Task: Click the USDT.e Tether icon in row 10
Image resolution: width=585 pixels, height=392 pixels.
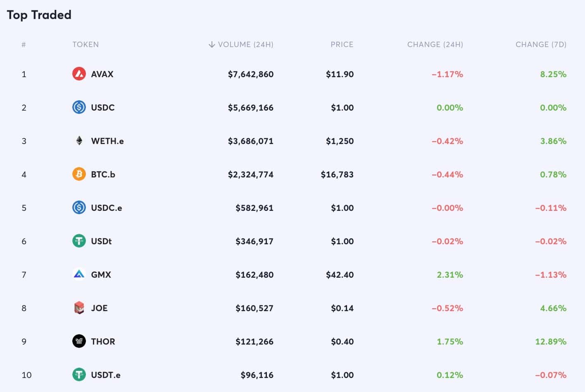Action: coord(79,375)
